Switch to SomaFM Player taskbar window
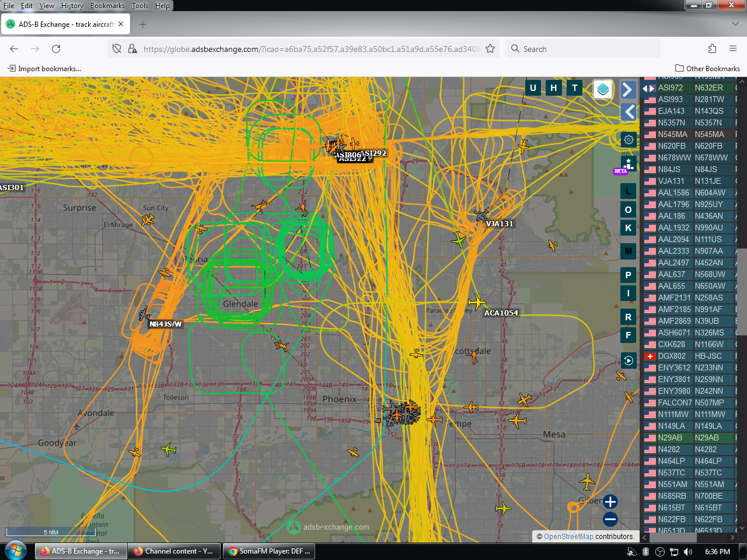 pyautogui.click(x=269, y=551)
